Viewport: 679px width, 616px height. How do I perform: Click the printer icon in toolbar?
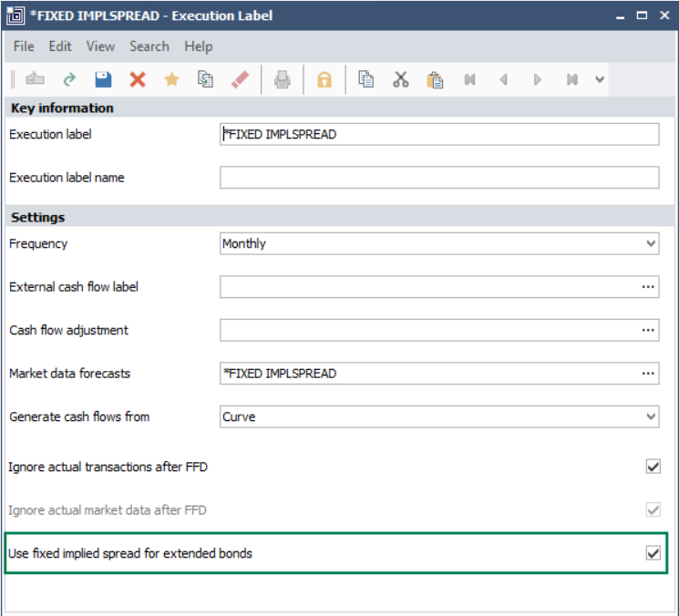click(x=283, y=80)
